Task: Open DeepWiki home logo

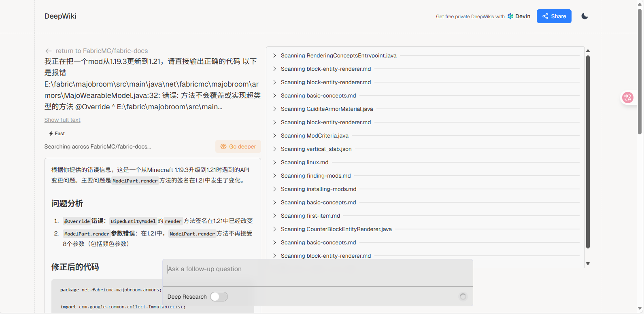Action: (x=60, y=16)
